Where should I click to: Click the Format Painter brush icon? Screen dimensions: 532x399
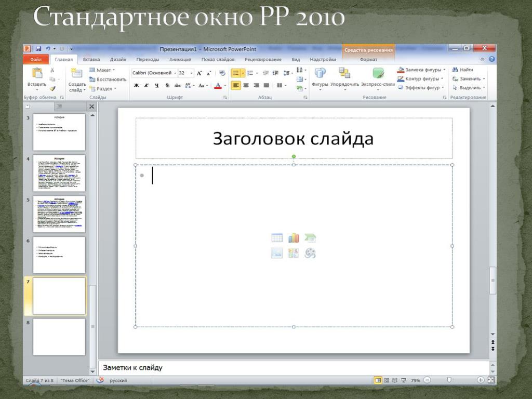click(x=52, y=88)
